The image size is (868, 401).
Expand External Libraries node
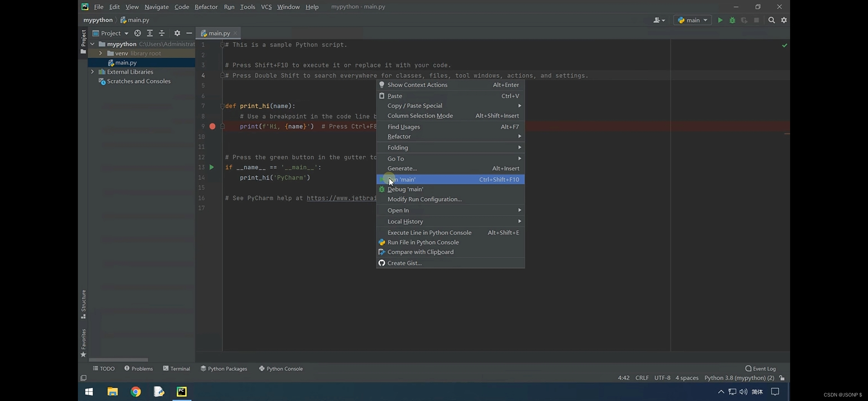click(x=92, y=72)
